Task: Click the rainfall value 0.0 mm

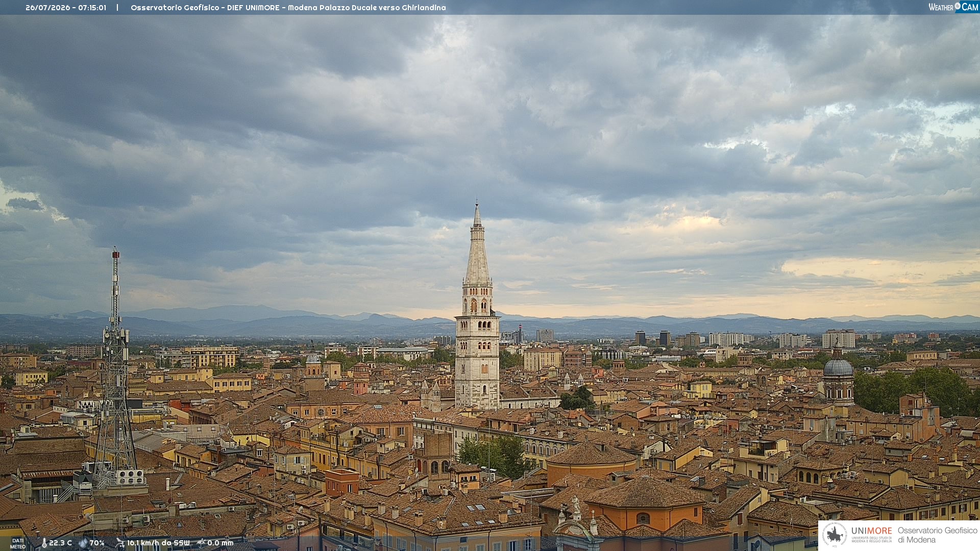Action: click(x=220, y=543)
